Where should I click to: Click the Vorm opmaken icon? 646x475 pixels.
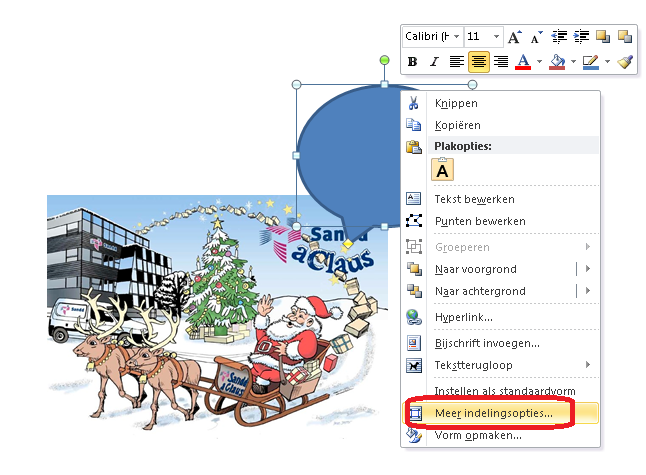(414, 435)
